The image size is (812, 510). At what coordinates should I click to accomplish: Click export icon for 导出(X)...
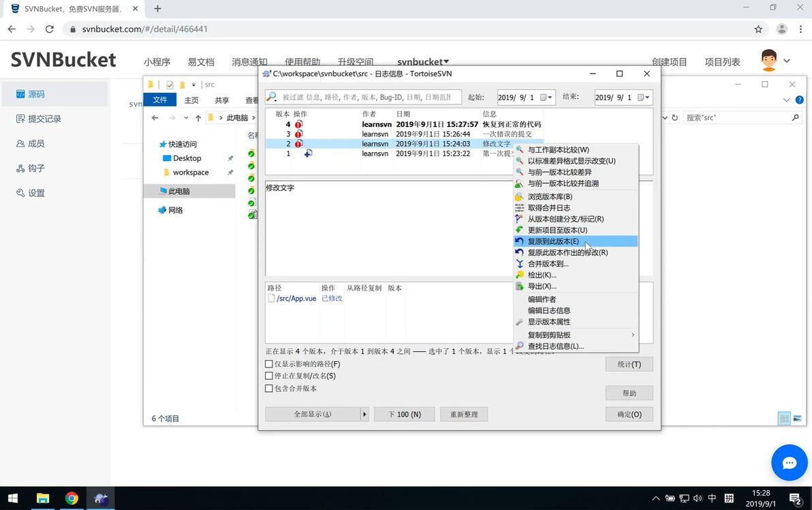click(x=519, y=286)
